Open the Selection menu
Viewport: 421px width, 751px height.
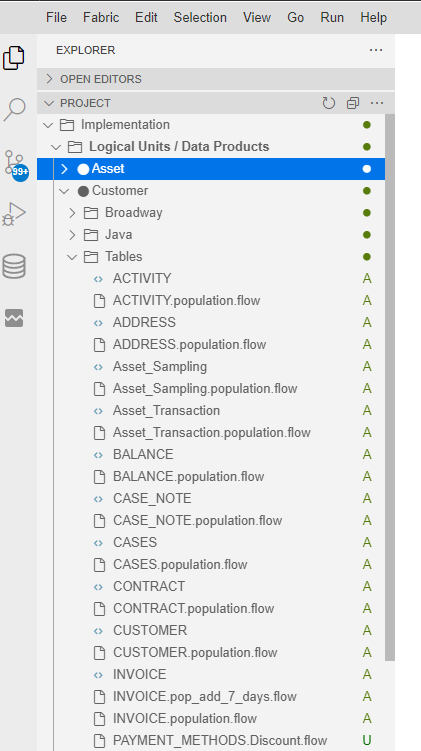[x=200, y=18]
